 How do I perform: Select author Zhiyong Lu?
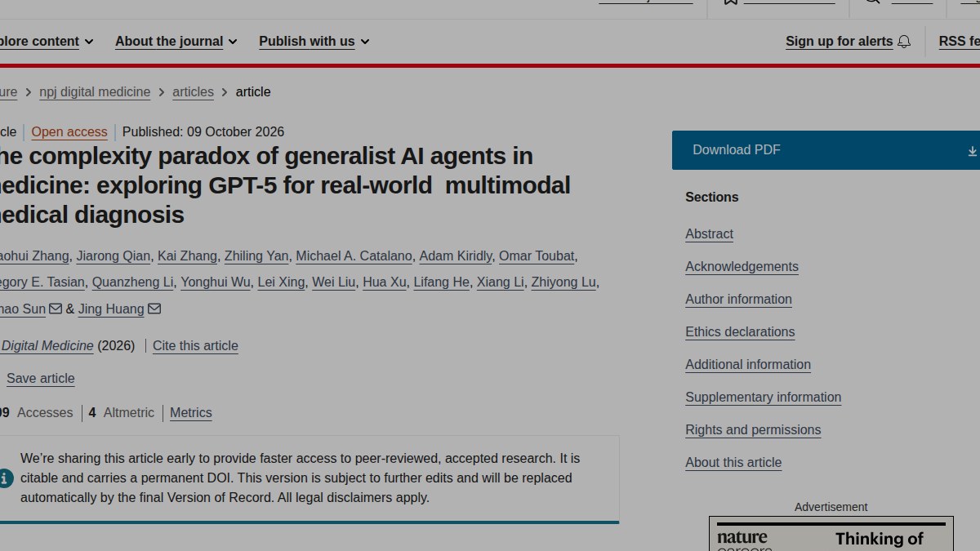click(563, 282)
